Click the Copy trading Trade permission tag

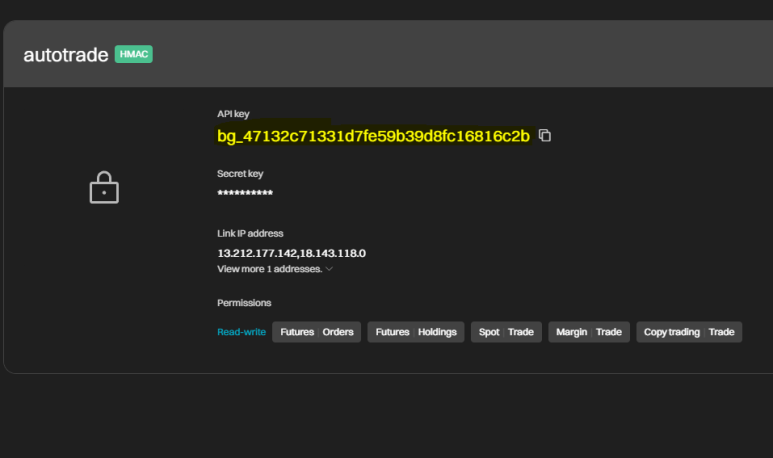[689, 332]
